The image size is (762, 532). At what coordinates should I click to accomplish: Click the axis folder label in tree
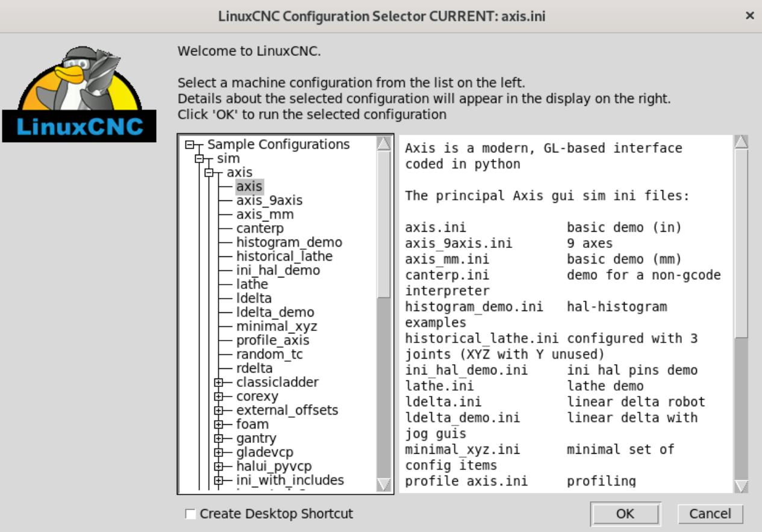click(x=239, y=173)
